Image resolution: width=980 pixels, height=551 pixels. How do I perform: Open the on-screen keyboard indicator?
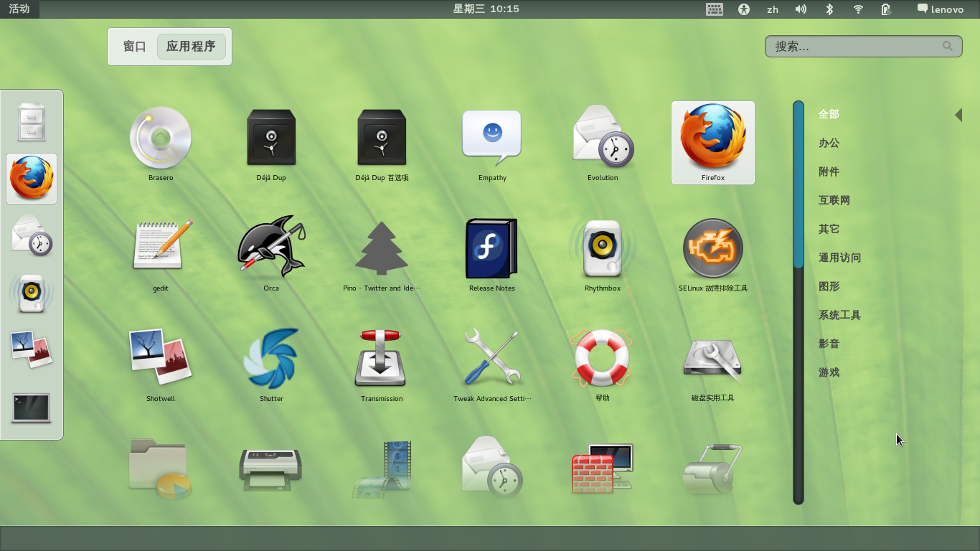point(714,9)
